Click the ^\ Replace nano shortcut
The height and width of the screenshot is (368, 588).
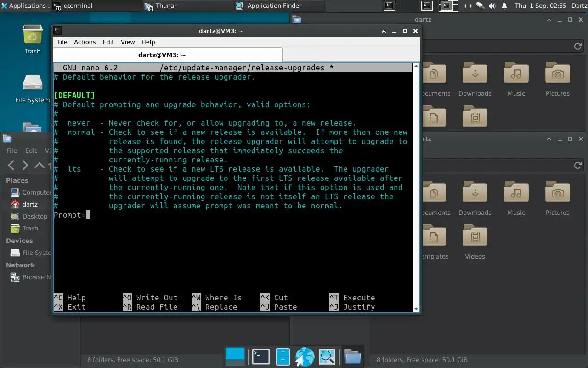point(215,307)
